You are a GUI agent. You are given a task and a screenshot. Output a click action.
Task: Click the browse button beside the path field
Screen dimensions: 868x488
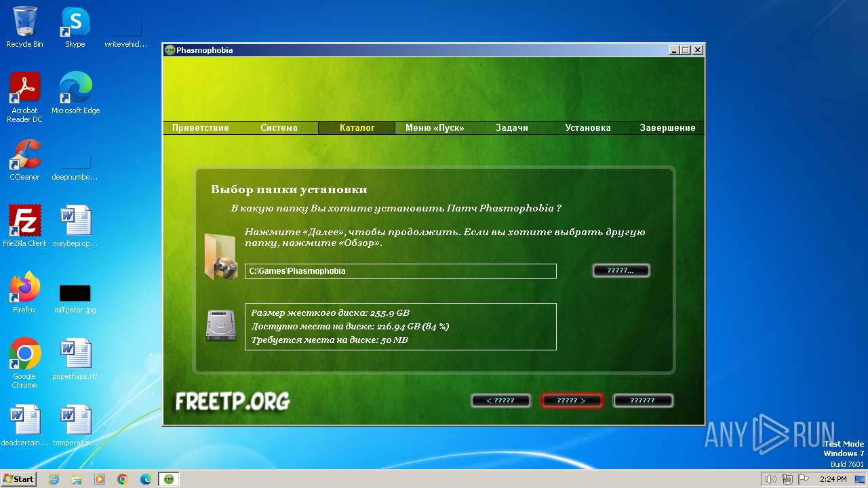tap(621, 270)
